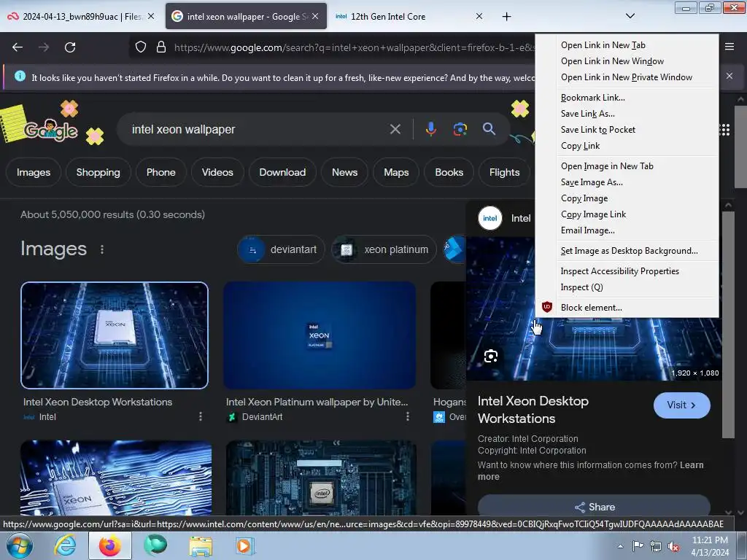
Task: Go back to the previous page
Action: coord(18,47)
